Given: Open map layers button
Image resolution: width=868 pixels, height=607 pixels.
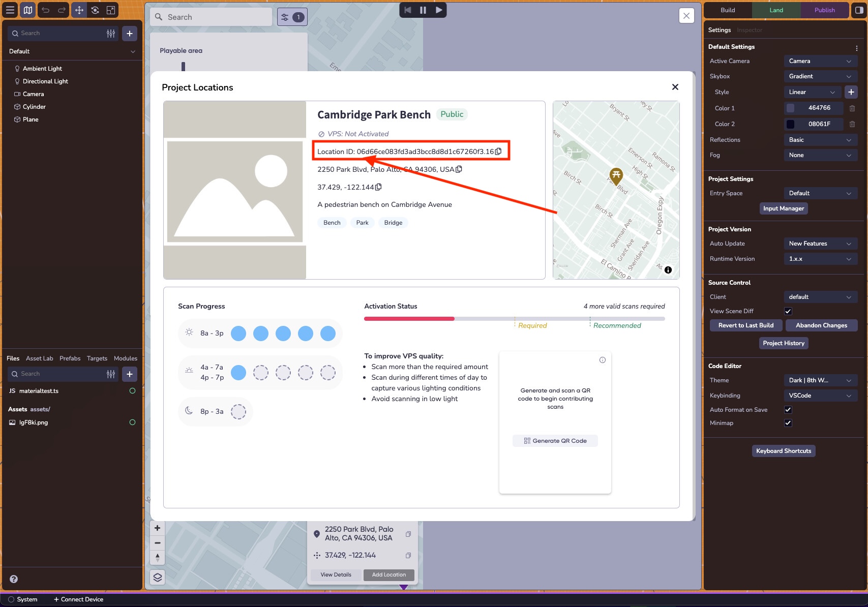Looking at the screenshot, I should 158,577.
